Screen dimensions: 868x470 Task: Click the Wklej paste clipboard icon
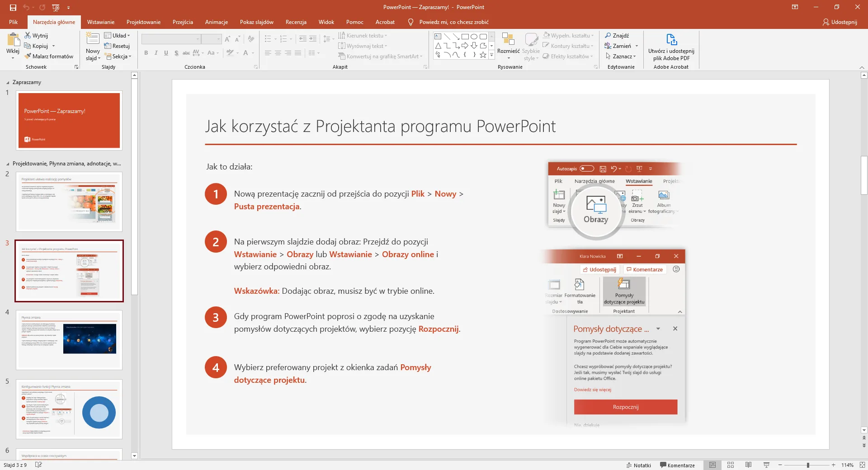(x=13, y=40)
